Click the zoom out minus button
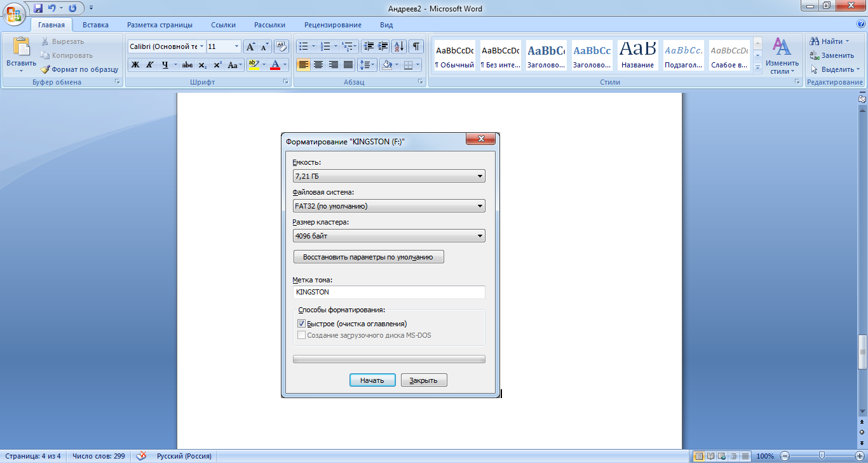Viewport: 868px width, 463px height. pos(784,456)
